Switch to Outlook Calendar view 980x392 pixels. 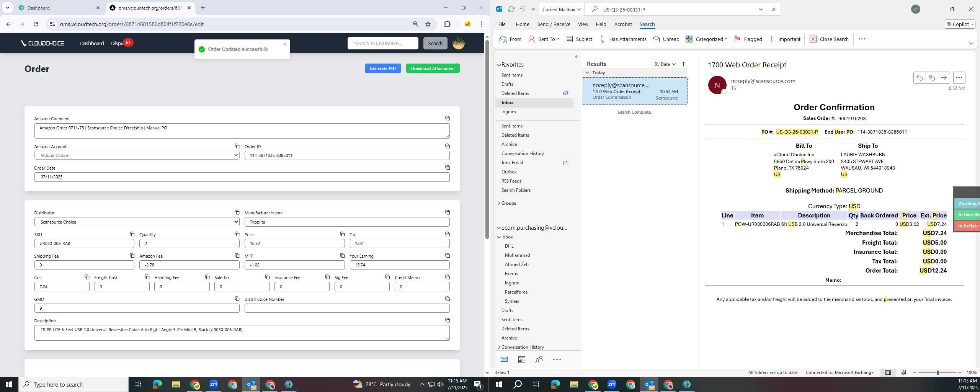[521, 359]
